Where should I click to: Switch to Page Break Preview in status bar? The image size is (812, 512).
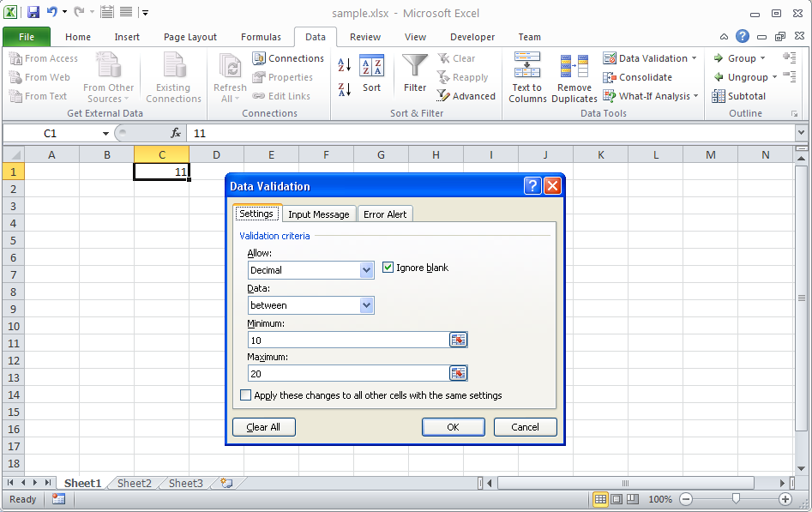(x=632, y=499)
